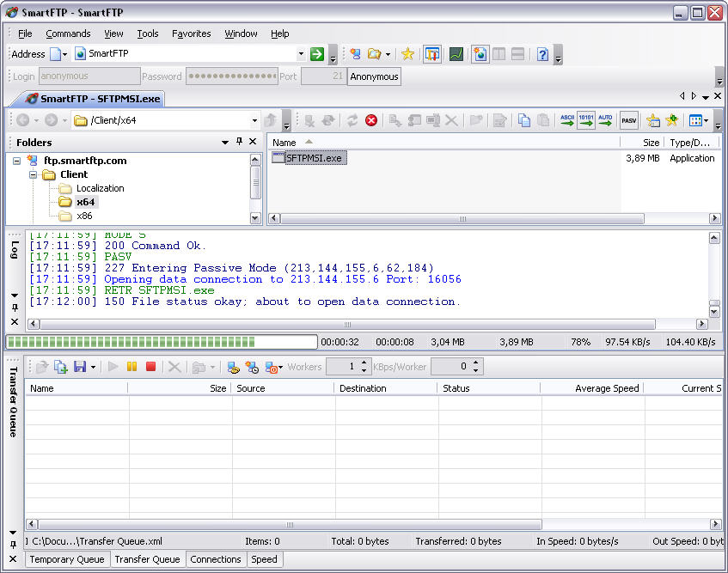
Task: Open the File menu
Action: point(25,34)
